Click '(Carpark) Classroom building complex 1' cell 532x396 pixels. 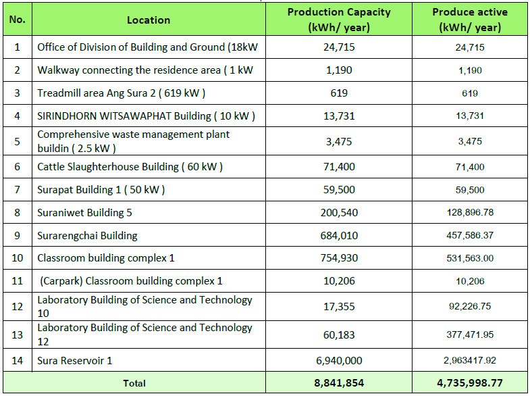pyautogui.click(x=131, y=281)
